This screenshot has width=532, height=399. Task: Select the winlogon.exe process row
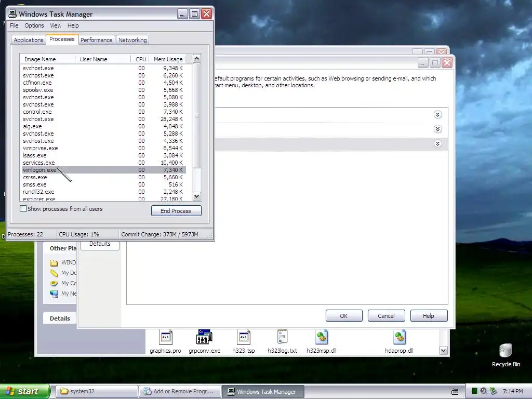point(103,170)
